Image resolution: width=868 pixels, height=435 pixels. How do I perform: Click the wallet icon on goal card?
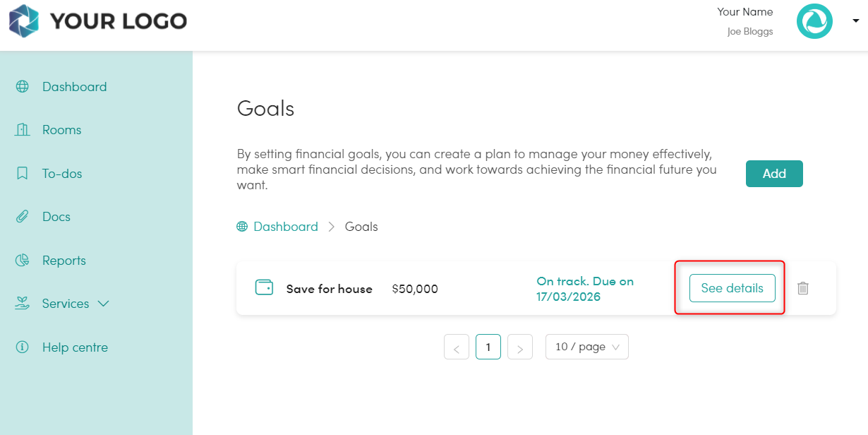[x=264, y=287]
